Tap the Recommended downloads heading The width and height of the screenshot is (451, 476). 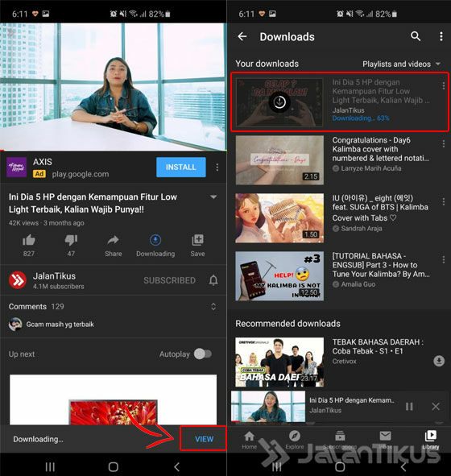point(288,324)
